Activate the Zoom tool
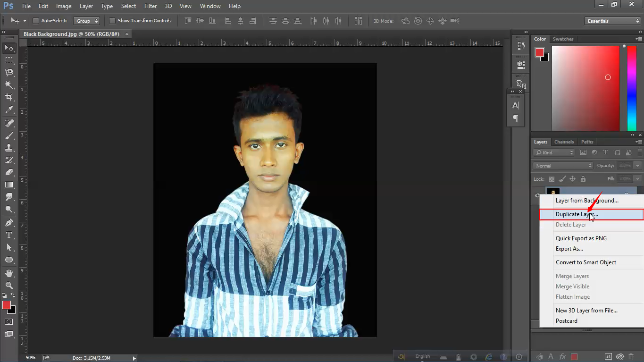 [x=9, y=285]
